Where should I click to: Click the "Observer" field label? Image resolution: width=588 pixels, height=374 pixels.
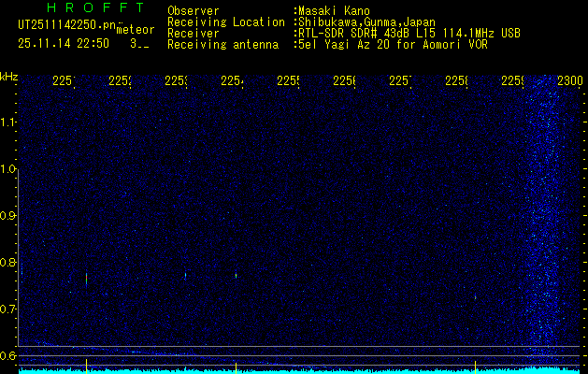194,11
